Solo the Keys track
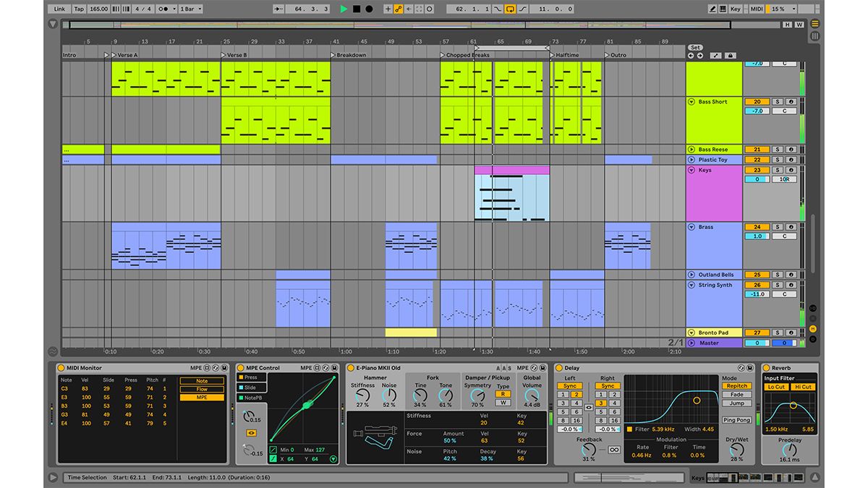The height and width of the screenshot is (488, 868). (777, 170)
